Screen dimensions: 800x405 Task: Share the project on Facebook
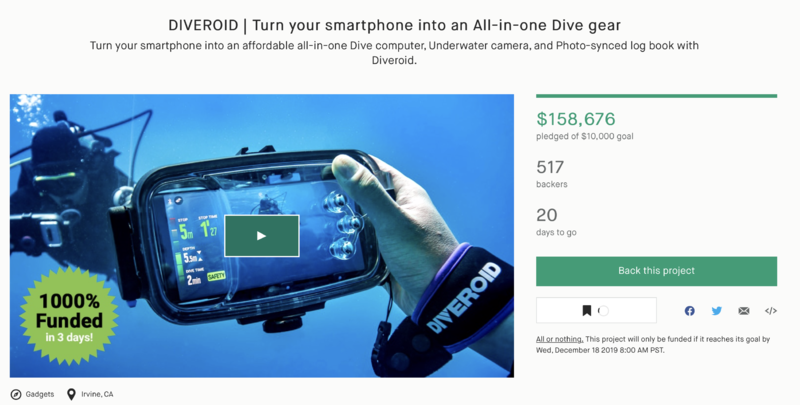coord(689,311)
